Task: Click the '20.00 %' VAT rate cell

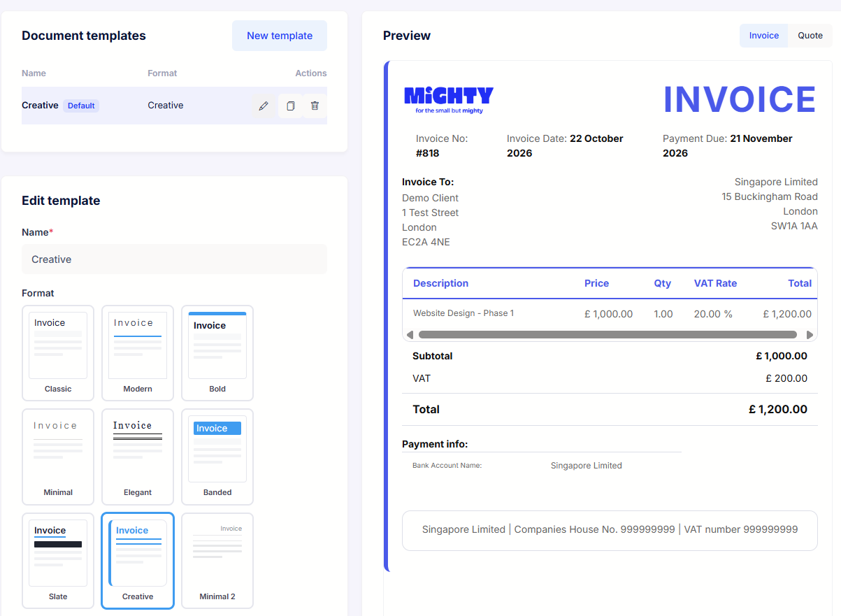Action: (713, 314)
